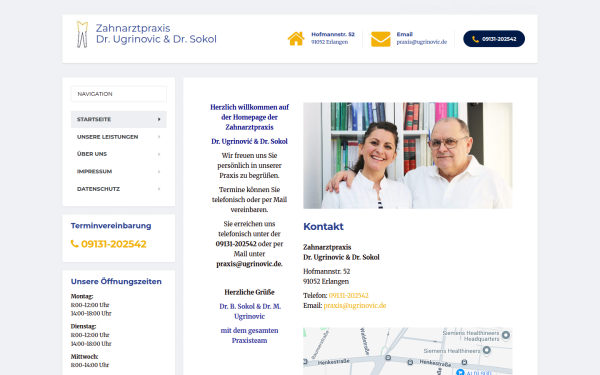Click the yellow envelope email icon
This screenshot has height=375, width=600.
click(x=381, y=39)
